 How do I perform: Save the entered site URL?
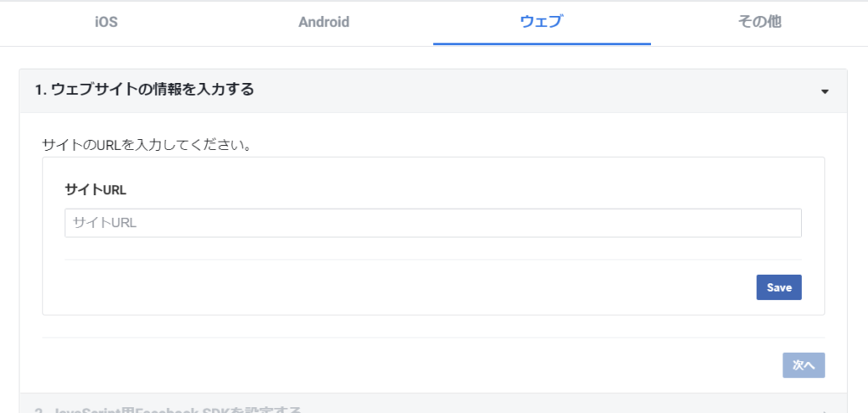[x=779, y=287]
